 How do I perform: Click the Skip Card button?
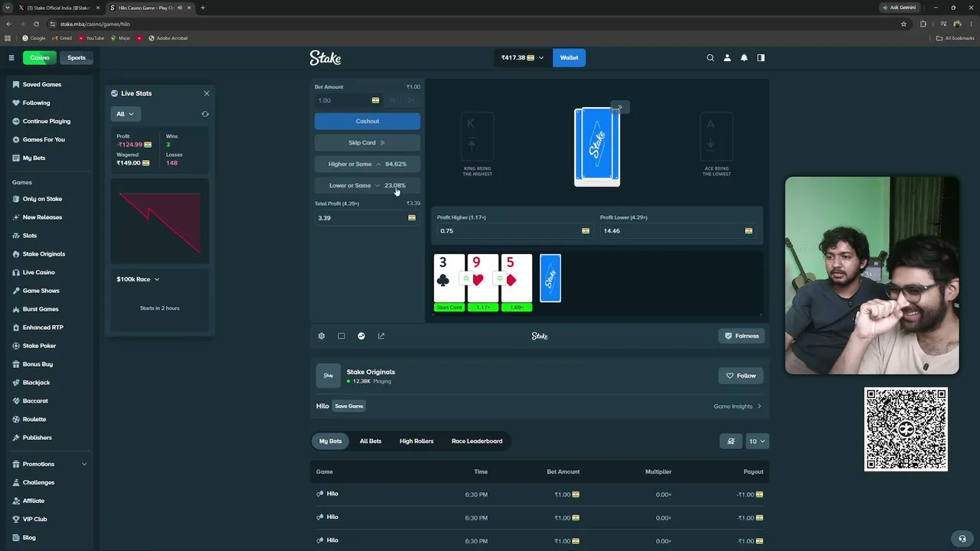(367, 142)
